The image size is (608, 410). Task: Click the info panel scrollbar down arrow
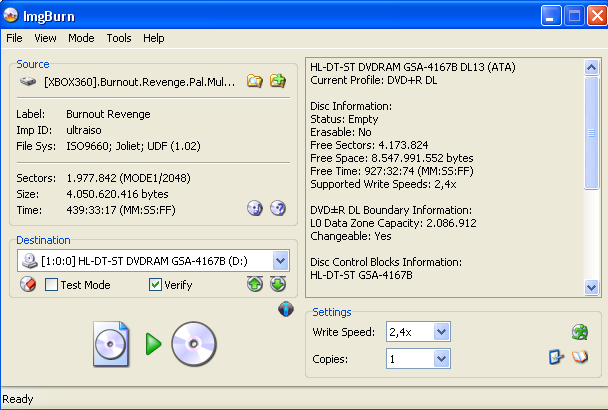(591, 287)
